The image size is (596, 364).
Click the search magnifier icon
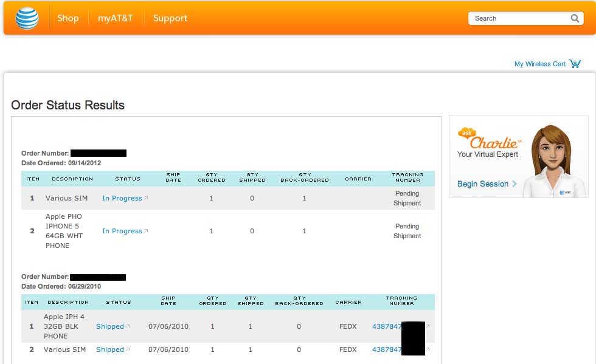pos(575,18)
